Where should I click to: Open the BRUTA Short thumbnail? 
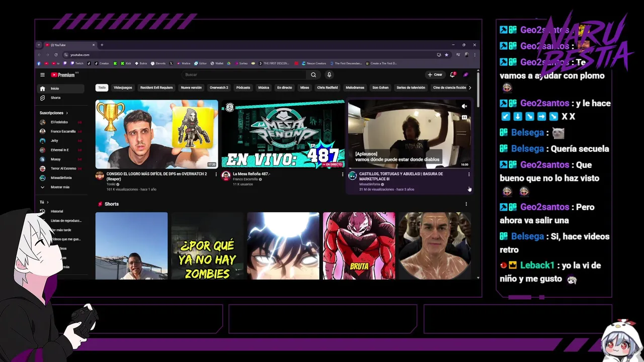tap(359, 246)
